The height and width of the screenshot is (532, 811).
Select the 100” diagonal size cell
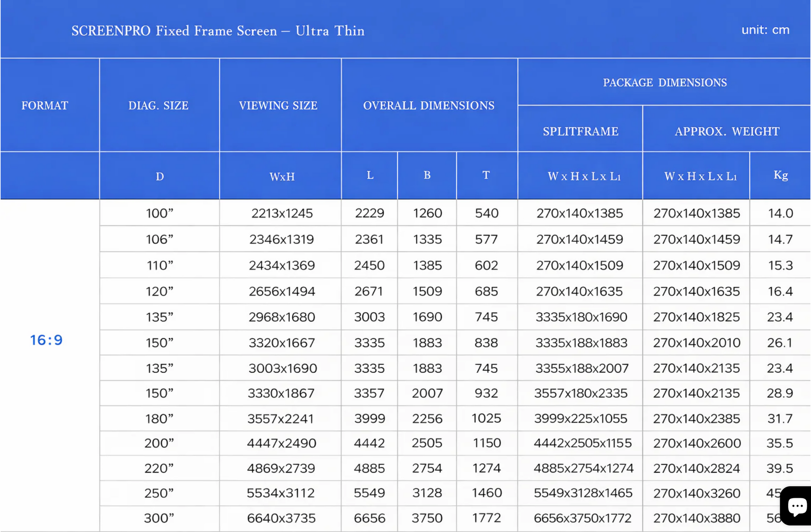[x=160, y=213]
